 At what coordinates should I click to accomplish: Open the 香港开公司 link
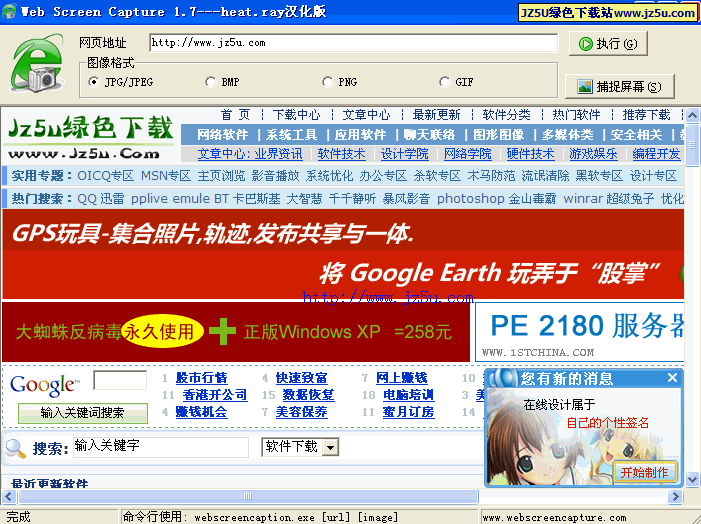click(x=215, y=395)
